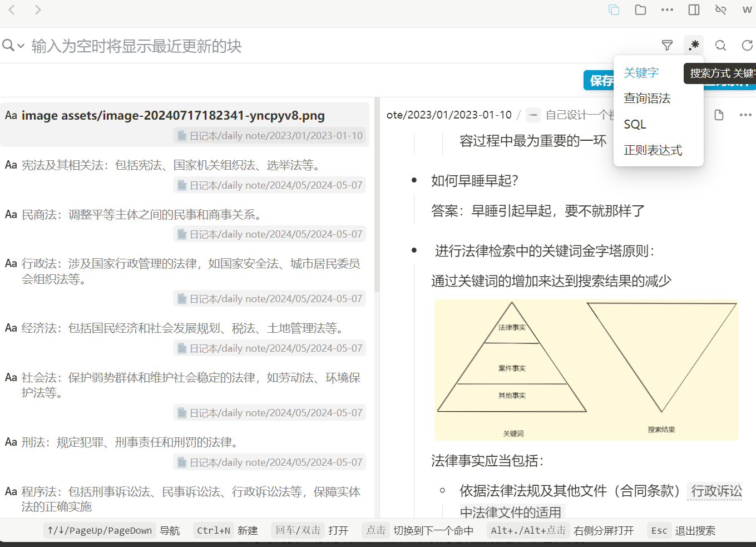This screenshot has height=547, width=756.
Task: Open the search history dropdown by magnifier
Action: tap(13, 45)
